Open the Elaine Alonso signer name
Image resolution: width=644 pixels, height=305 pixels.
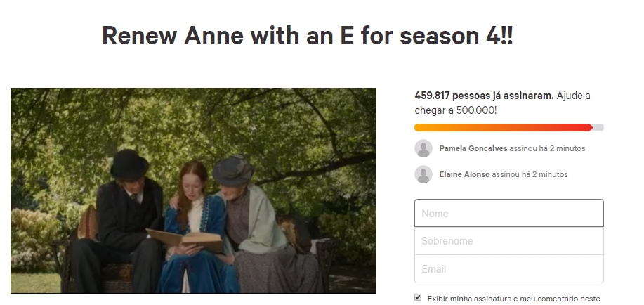pos(464,174)
